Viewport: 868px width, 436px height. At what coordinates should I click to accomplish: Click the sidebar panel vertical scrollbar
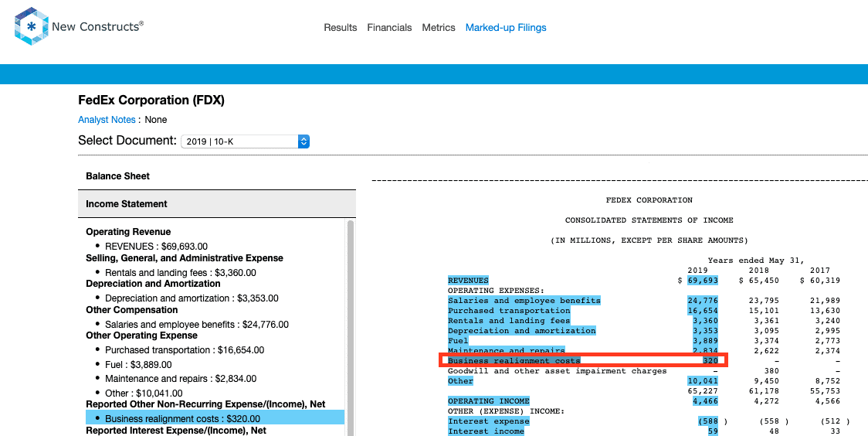(350, 327)
